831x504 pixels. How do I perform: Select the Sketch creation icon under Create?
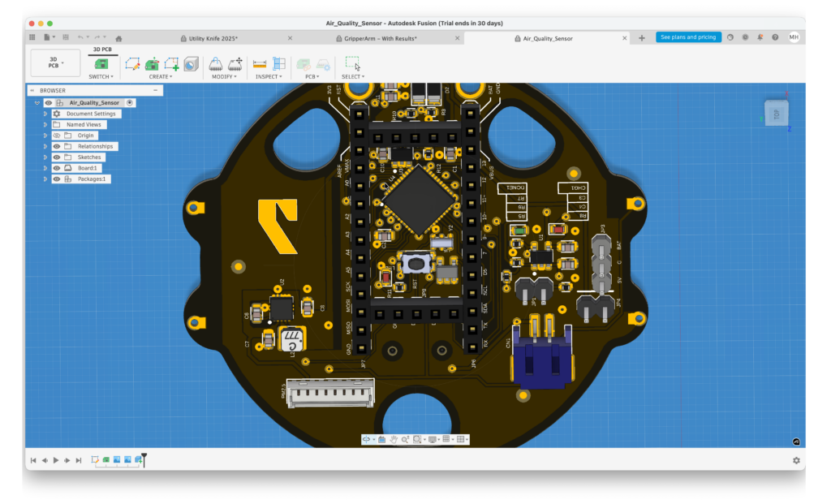pyautogui.click(x=134, y=63)
